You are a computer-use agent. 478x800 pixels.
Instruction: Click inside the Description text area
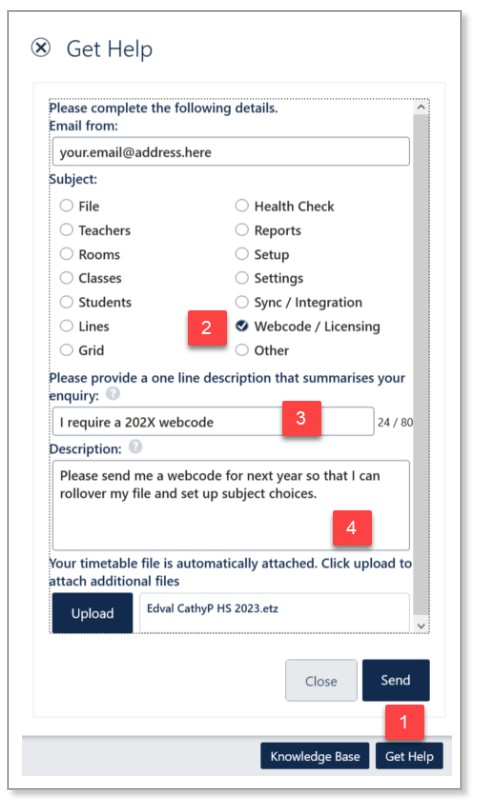click(x=231, y=505)
